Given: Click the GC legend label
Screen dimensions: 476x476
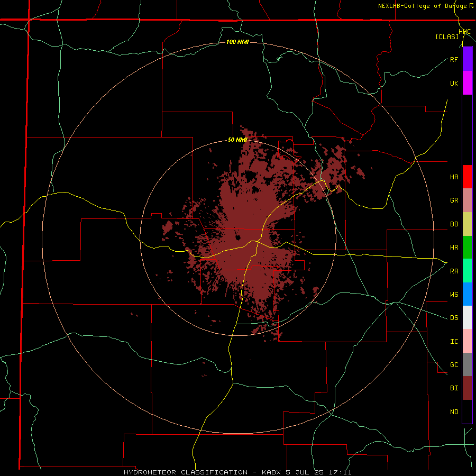Looking at the screenshot, I should point(454,365).
